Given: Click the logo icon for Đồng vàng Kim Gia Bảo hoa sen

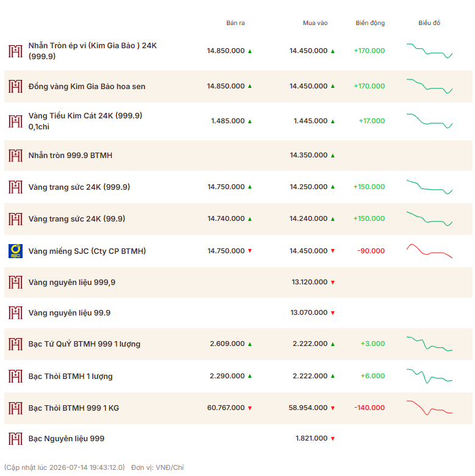Looking at the screenshot, I should pos(15,86).
